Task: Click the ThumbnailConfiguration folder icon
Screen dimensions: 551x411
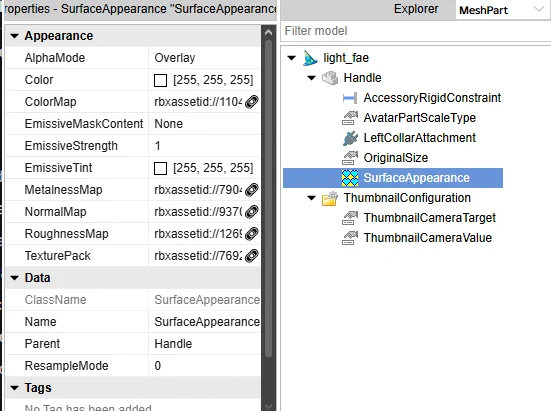Action: (330, 198)
